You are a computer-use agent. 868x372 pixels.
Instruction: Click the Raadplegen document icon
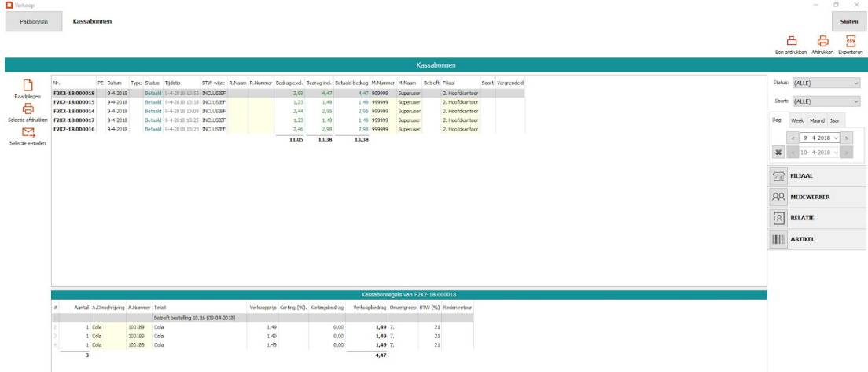28,86
